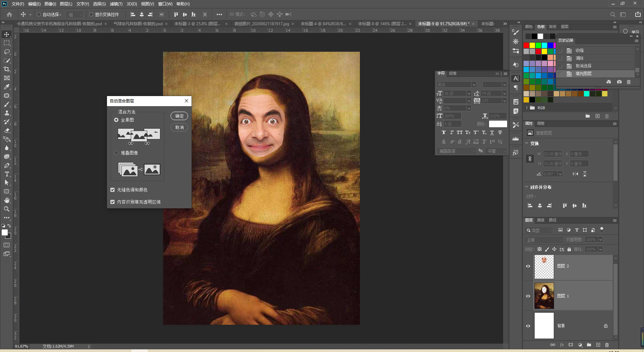
Task: Select the 全景图 blend method radio
Action: 116,120
